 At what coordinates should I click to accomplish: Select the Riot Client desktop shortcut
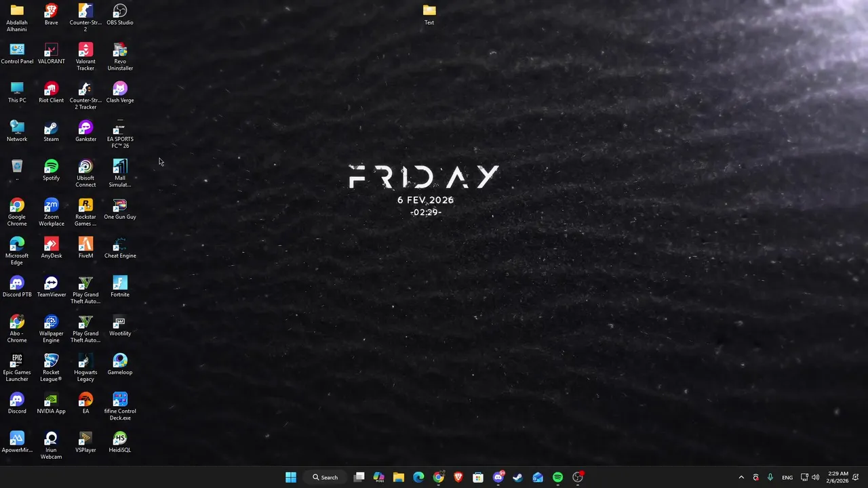point(51,93)
